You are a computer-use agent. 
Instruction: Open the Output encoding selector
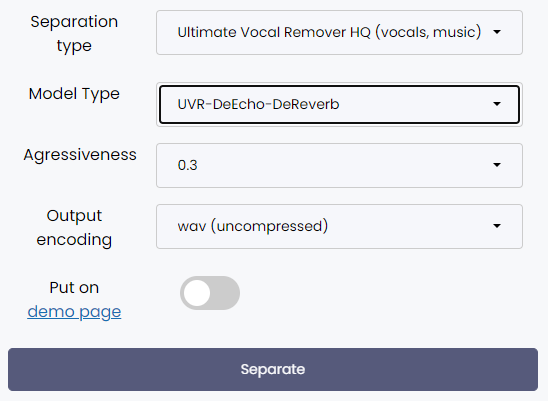[339, 227]
